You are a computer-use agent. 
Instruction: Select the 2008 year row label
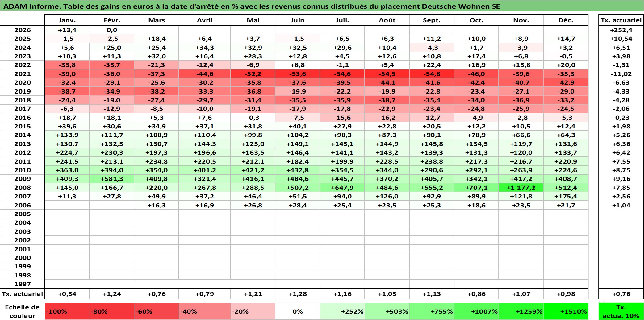[x=22, y=188]
